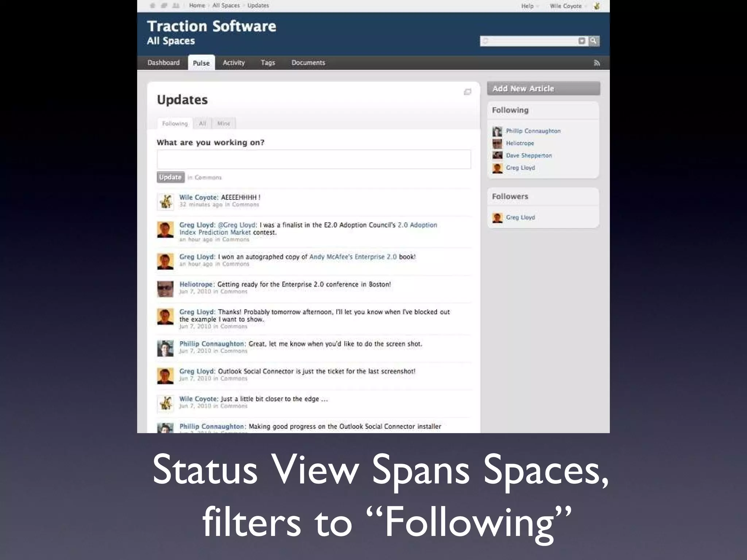747x560 pixels.
Task: Click the 'in Commons' link next to Update
Action: click(x=204, y=178)
